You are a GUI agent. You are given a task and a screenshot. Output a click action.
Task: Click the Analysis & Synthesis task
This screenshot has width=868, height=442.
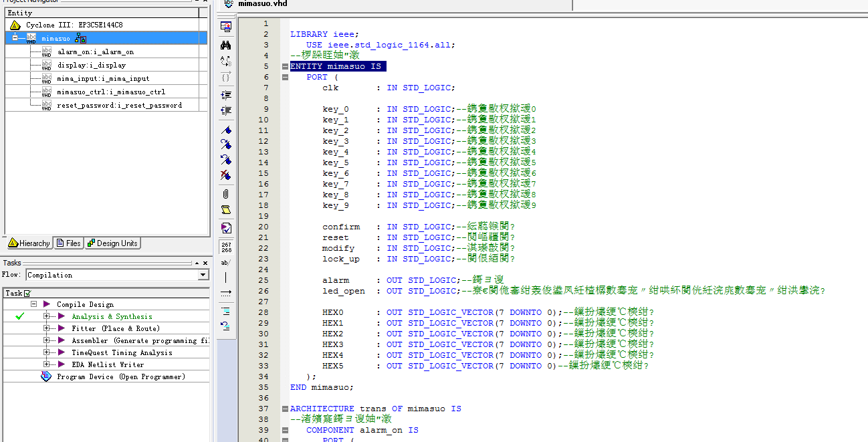coord(112,316)
